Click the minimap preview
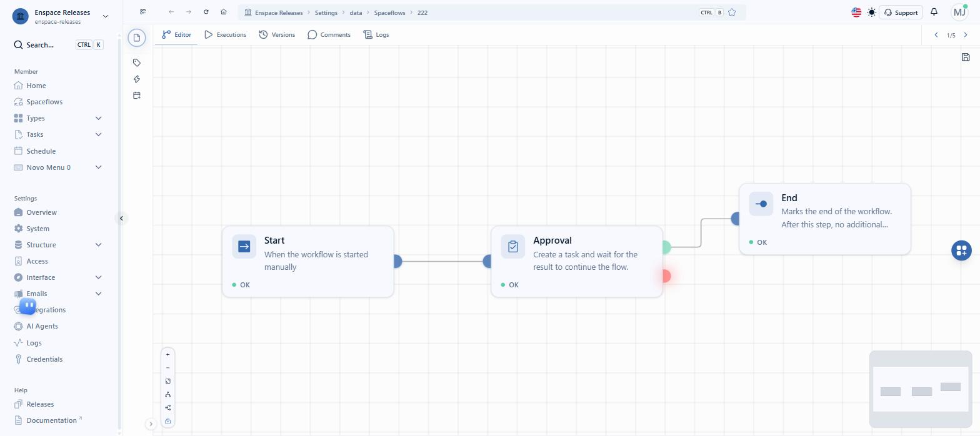The image size is (980, 436). (921, 389)
